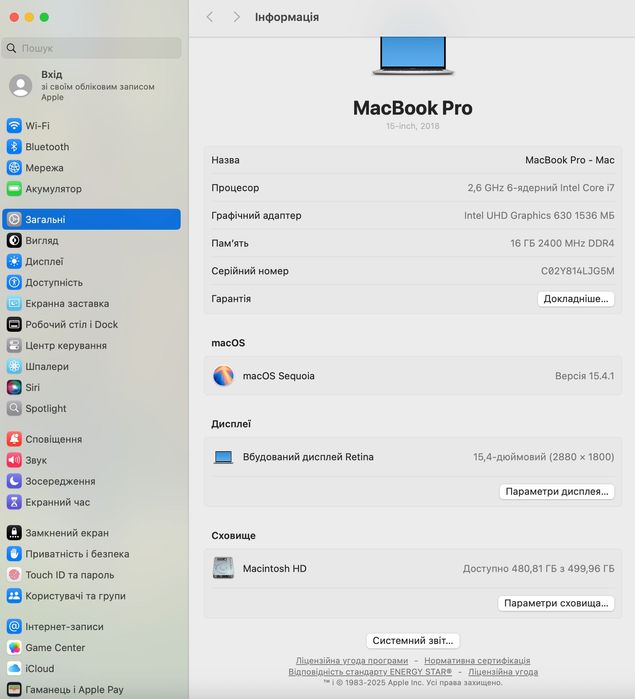This screenshot has height=699, width=635.
Task: Click the computer name 'MacBook Pro - Mac'
Action: tap(569, 160)
